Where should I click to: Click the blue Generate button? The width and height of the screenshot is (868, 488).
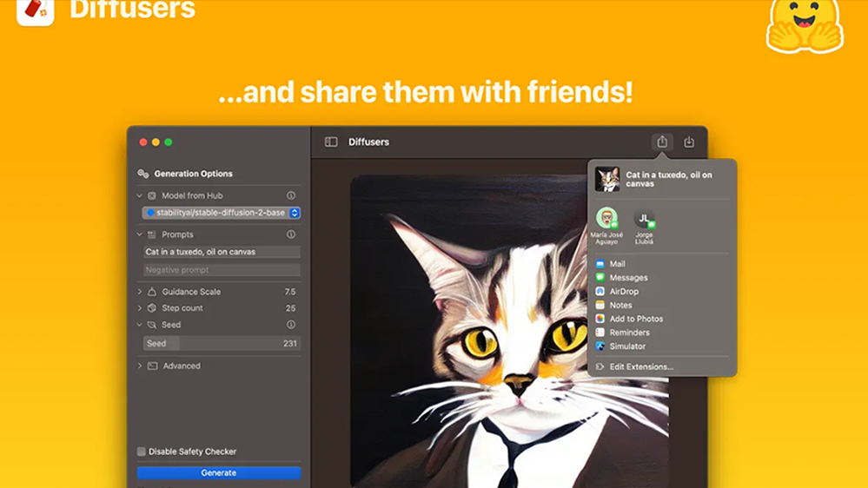(219, 473)
